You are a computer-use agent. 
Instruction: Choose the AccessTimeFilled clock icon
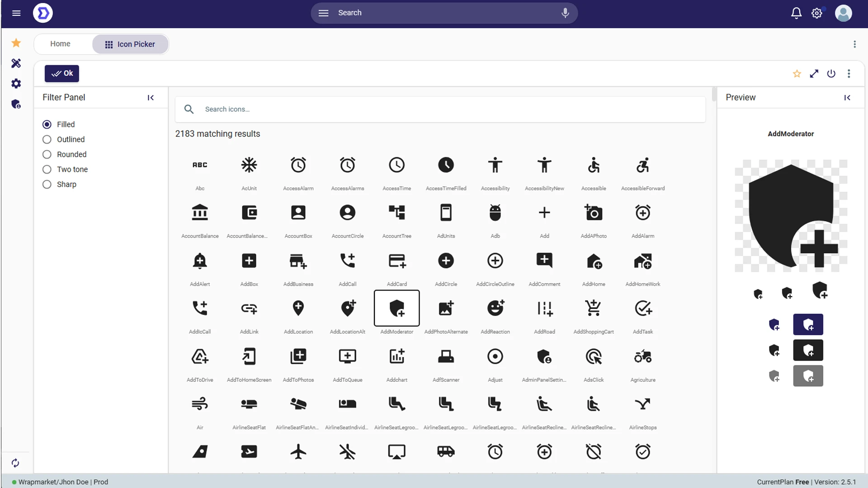click(x=446, y=165)
